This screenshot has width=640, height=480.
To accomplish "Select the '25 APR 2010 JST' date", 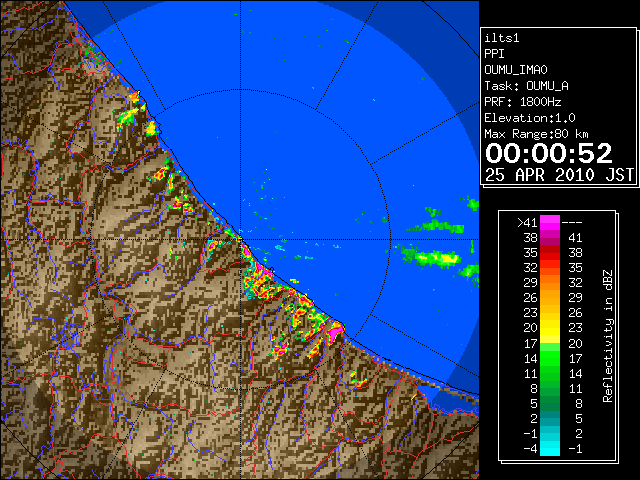I will pyautogui.click(x=559, y=175).
